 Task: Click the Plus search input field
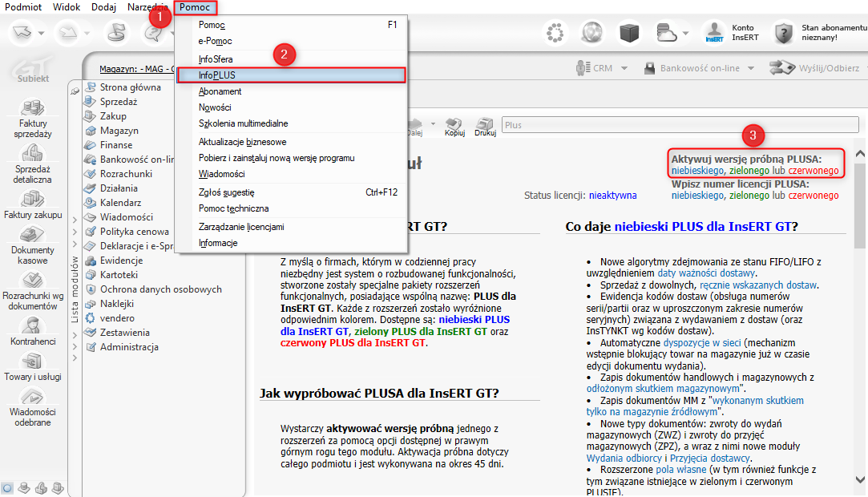click(680, 124)
